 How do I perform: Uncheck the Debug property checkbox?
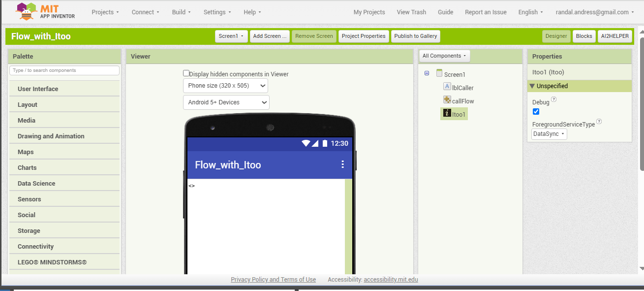[x=536, y=111]
